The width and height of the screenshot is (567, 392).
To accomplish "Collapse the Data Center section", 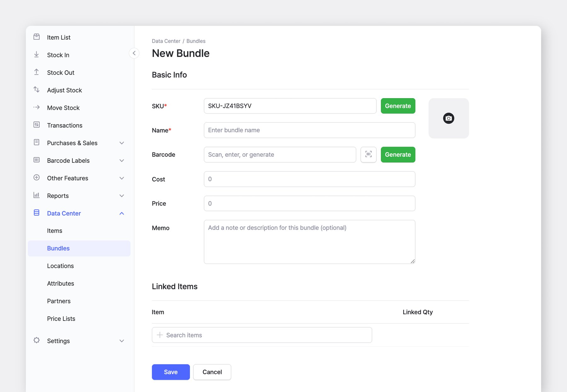I will click(x=122, y=214).
